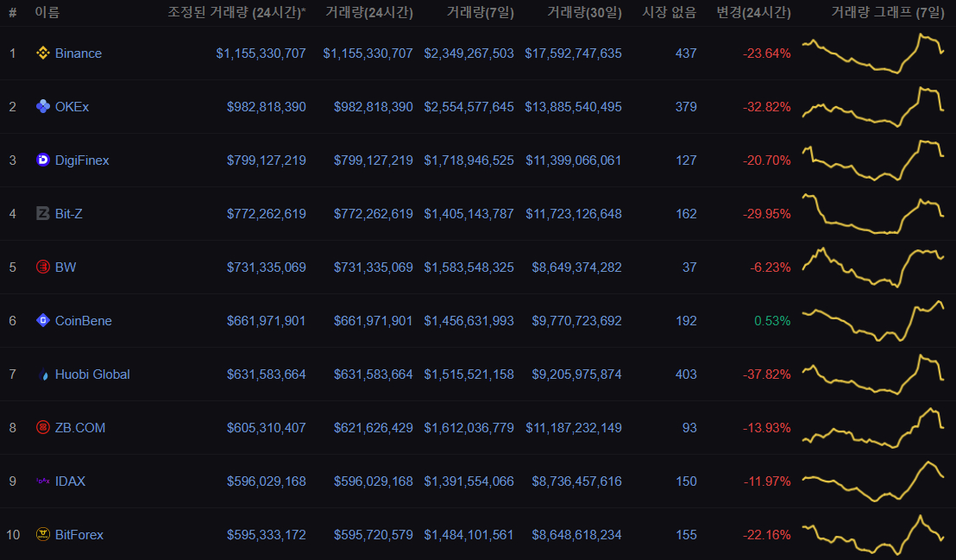The width and height of the screenshot is (956, 560).
Task: Click the ZB.COM logo icon
Action: [42, 428]
